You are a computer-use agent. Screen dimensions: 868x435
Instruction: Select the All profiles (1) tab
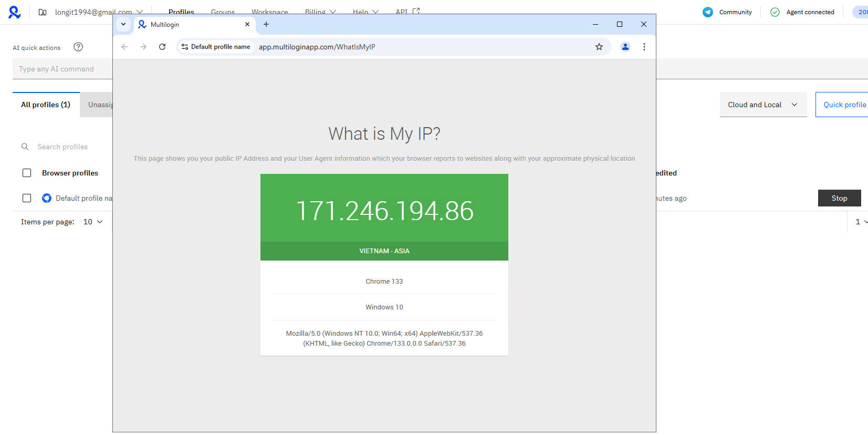tap(46, 105)
